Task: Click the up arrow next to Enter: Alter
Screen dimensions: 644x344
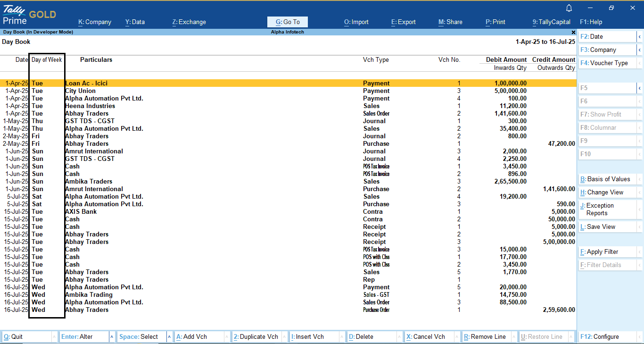Action: click(x=112, y=337)
